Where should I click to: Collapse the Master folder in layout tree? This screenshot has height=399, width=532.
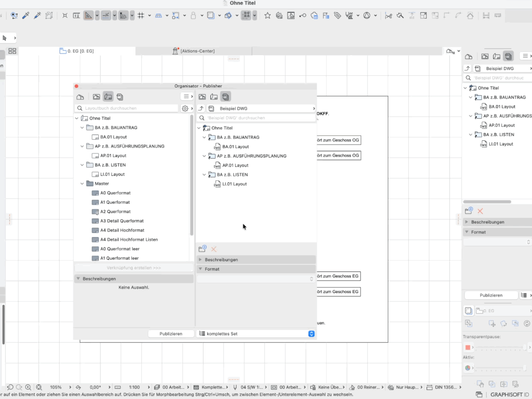pos(82,184)
